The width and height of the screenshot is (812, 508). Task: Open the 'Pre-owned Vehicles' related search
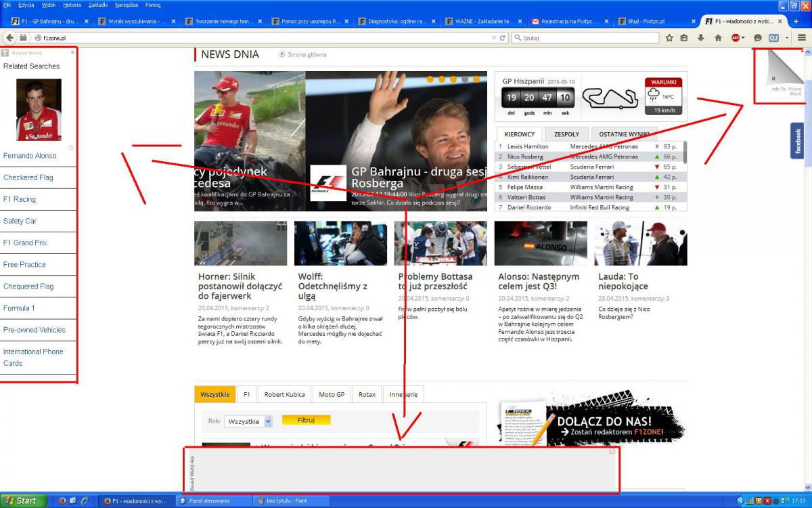[x=35, y=330]
